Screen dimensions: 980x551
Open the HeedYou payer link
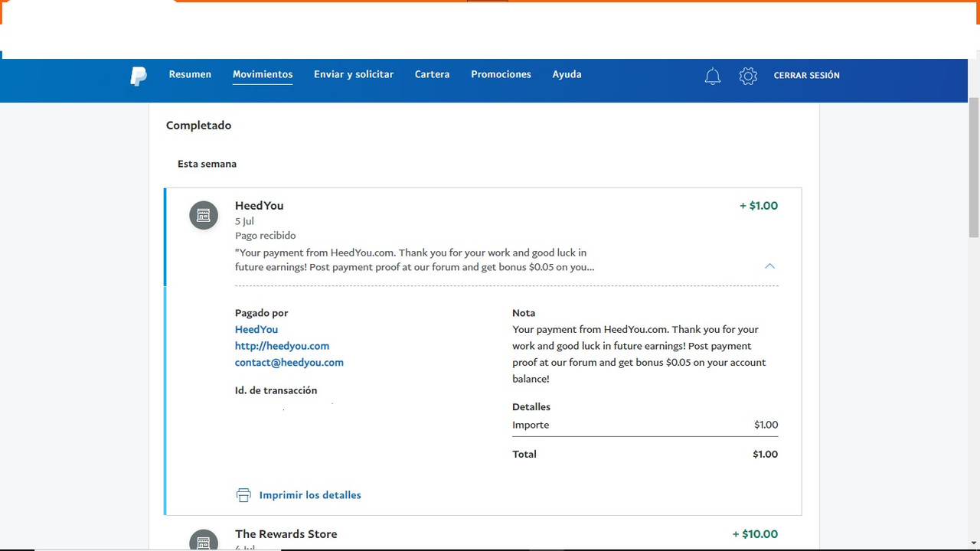[256, 329]
